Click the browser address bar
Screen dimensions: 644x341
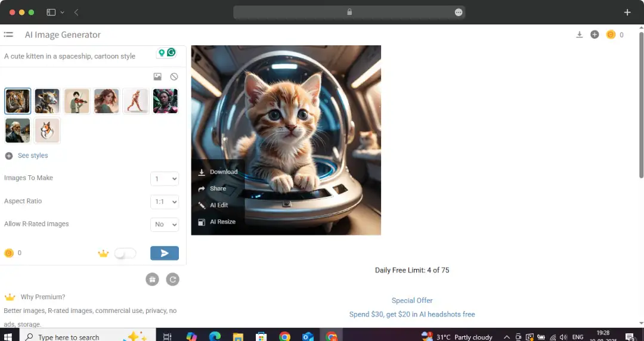coord(349,13)
